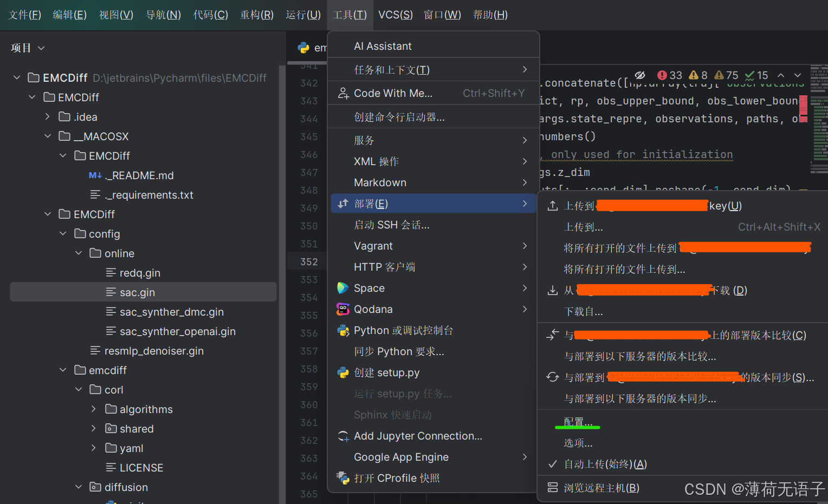
Task: Click the red errors indicator showing 33
Action: 669,75
